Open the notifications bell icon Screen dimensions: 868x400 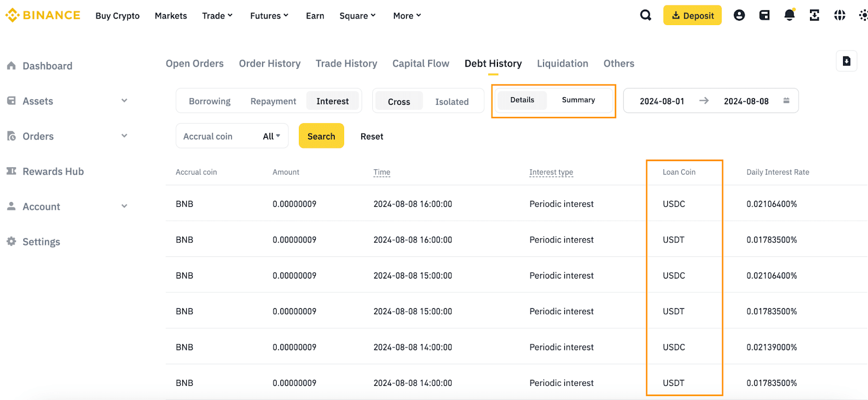789,15
